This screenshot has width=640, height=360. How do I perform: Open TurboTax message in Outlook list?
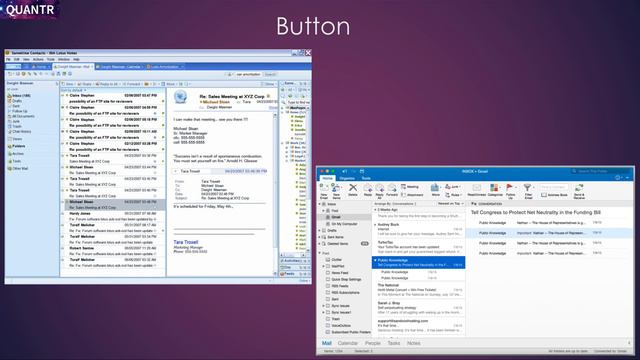tap(418, 247)
